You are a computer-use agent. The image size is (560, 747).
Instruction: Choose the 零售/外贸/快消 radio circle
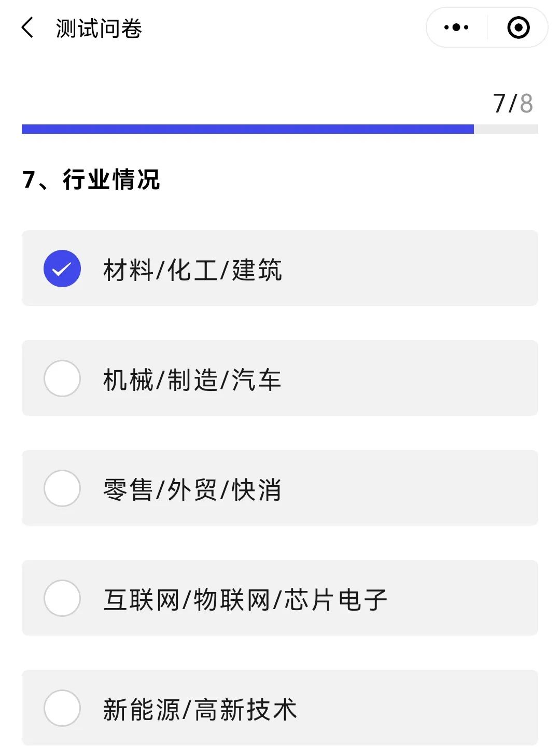(x=62, y=488)
